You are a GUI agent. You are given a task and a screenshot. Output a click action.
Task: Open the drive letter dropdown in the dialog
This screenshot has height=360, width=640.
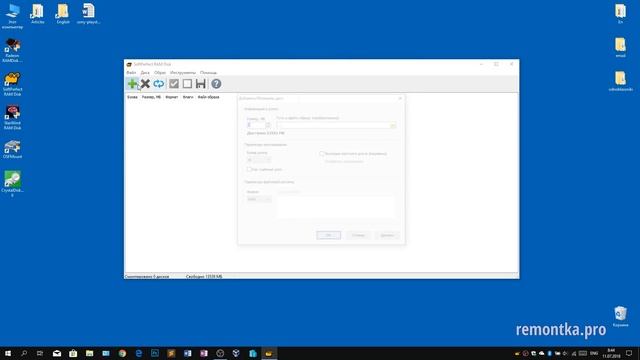click(258, 160)
